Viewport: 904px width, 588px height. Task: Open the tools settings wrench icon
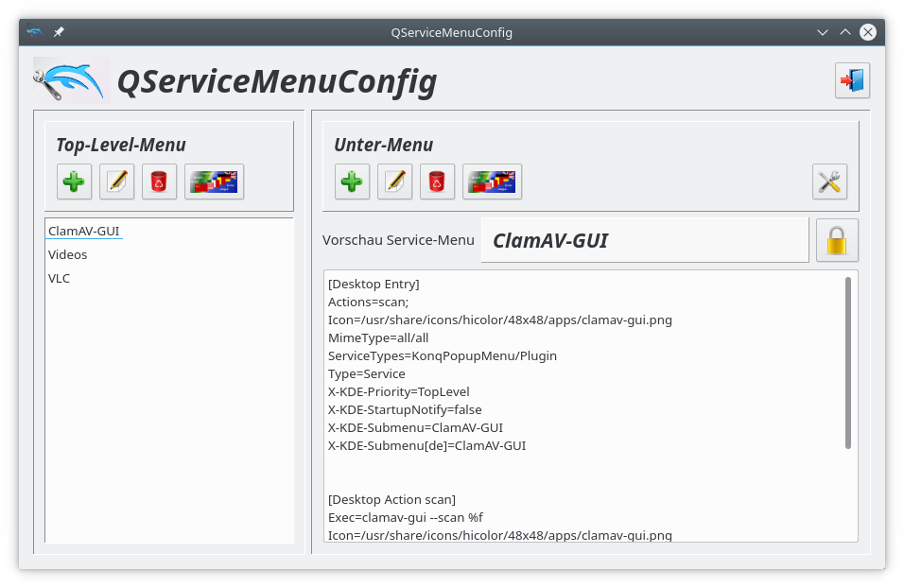coord(829,182)
